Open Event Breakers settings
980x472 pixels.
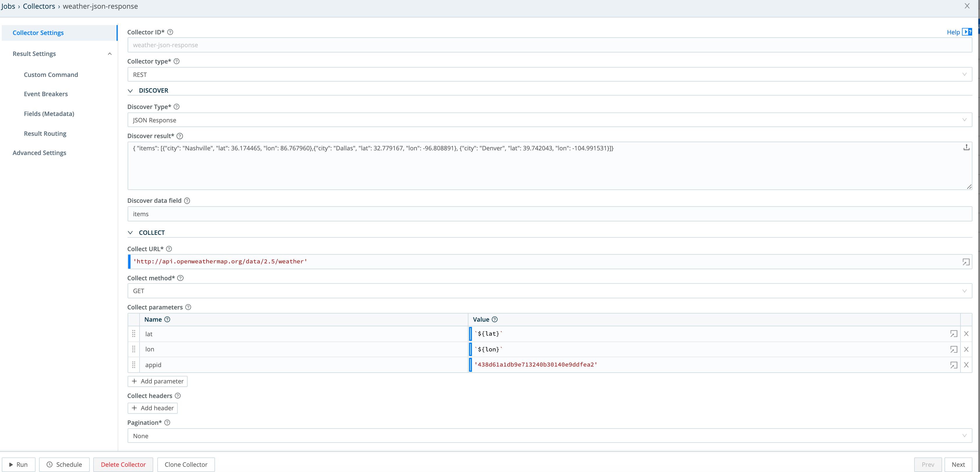click(x=46, y=94)
